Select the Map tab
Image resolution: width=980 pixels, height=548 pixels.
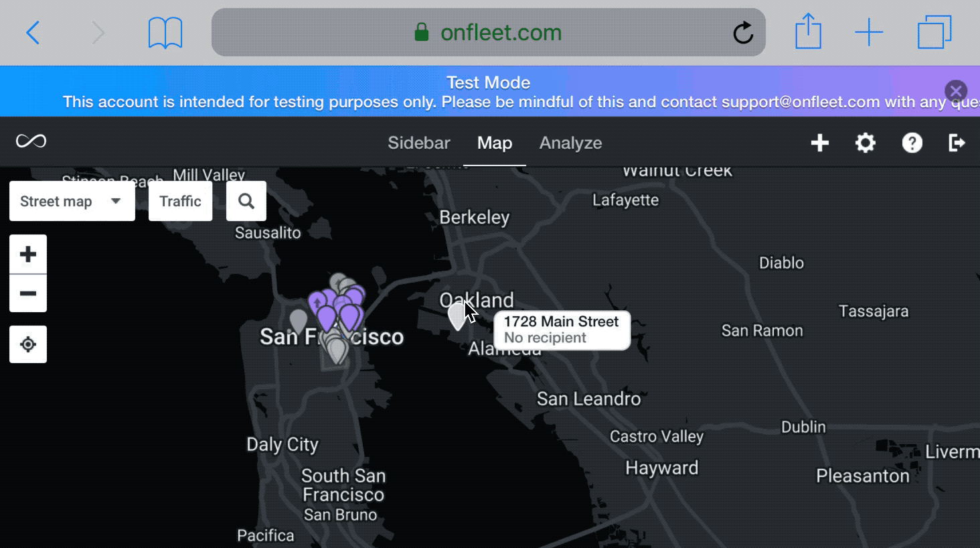[x=495, y=143]
